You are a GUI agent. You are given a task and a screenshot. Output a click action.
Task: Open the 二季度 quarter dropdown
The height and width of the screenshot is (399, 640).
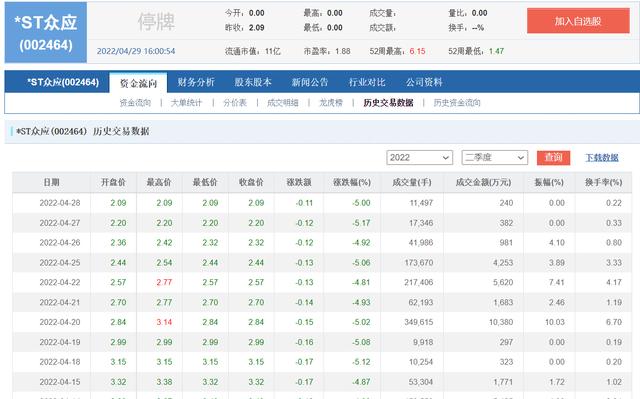tap(494, 157)
